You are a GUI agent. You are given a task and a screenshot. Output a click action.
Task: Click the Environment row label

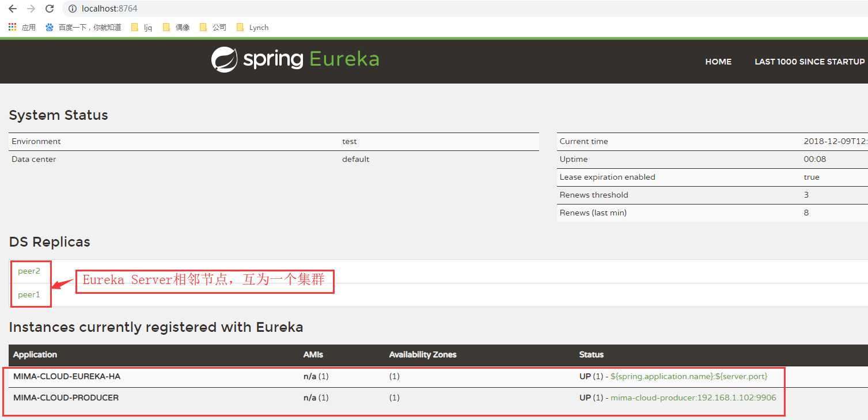[x=36, y=141]
